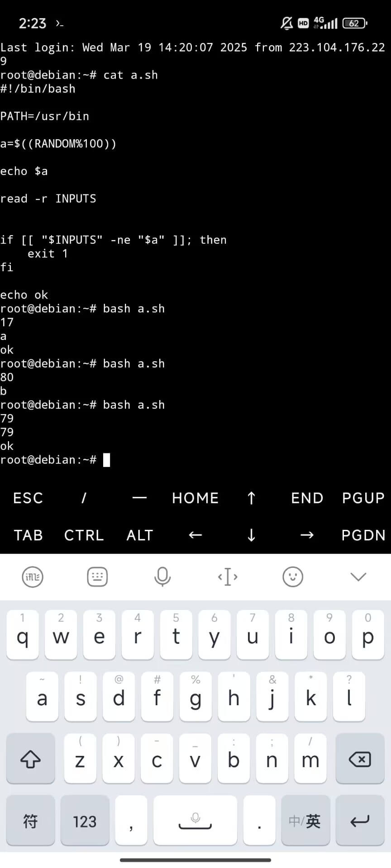Toggle the CTRL modifier key

tap(84, 535)
